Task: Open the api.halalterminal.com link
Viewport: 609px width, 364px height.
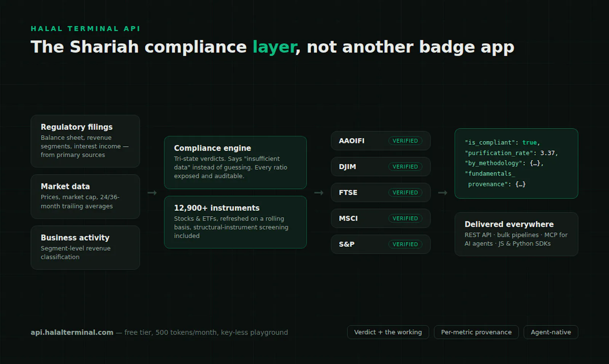Action: coord(72,332)
